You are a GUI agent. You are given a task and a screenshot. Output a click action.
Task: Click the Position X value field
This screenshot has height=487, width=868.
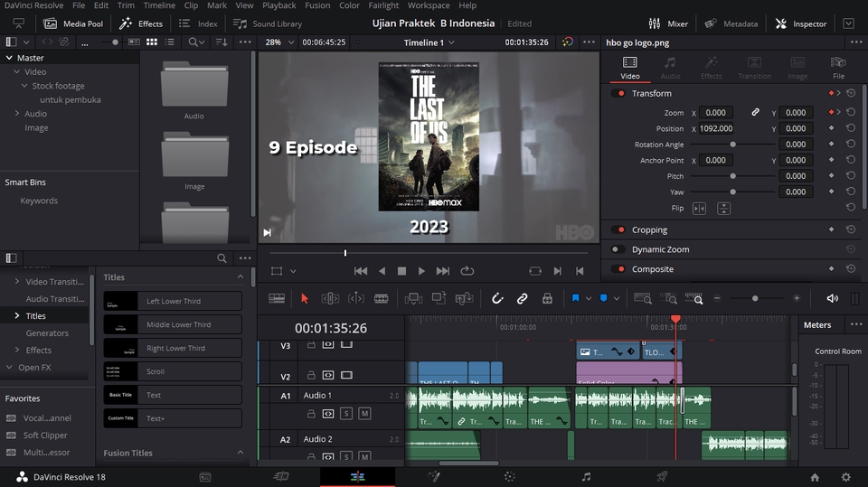[716, 128]
